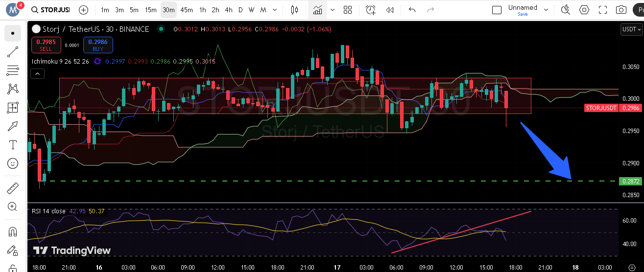Enter fullscreen mode

pyautogui.click(x=603, y=10)
